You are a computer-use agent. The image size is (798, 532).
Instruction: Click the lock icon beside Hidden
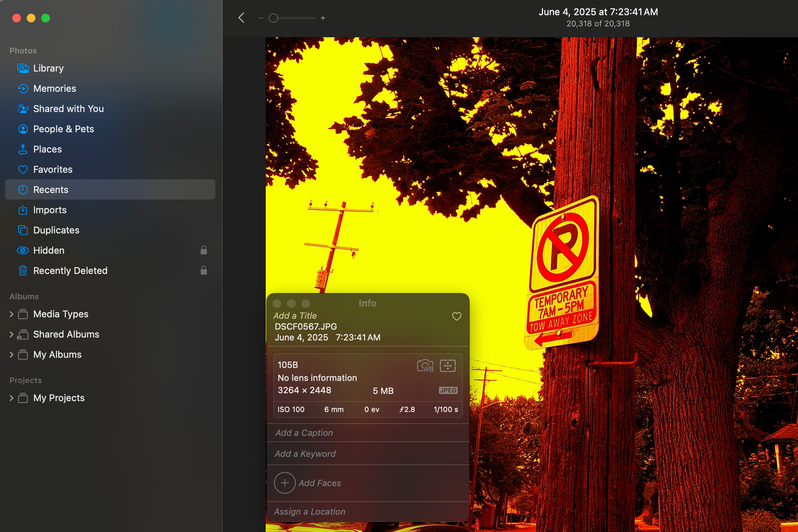[204, 250]
